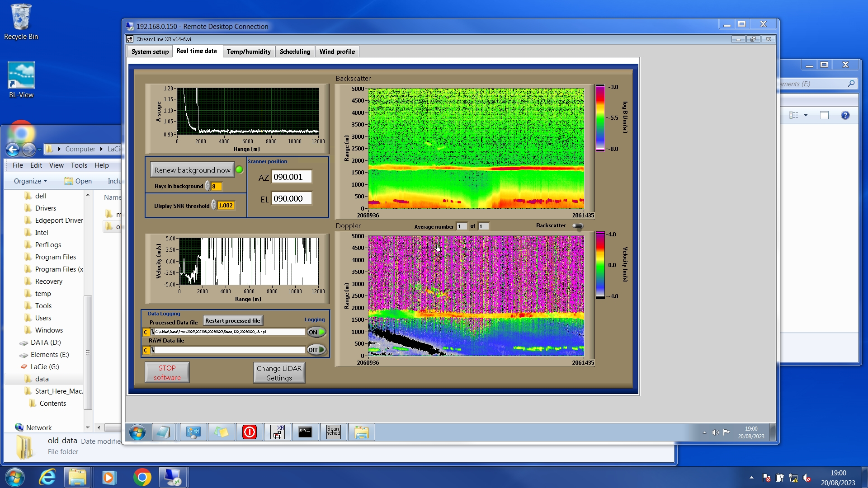Switch to the Wind profile tab
The image size is (868, 488).
coord(337,52)
